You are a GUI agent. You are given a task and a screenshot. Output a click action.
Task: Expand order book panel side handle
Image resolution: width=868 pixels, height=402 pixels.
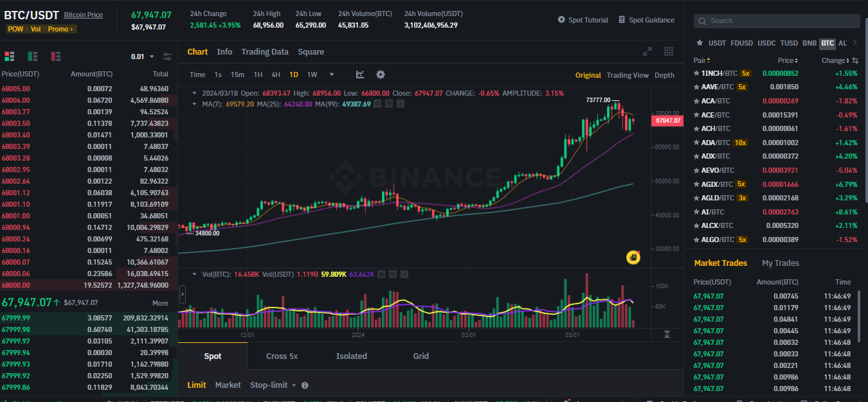[x=182, y=295]
